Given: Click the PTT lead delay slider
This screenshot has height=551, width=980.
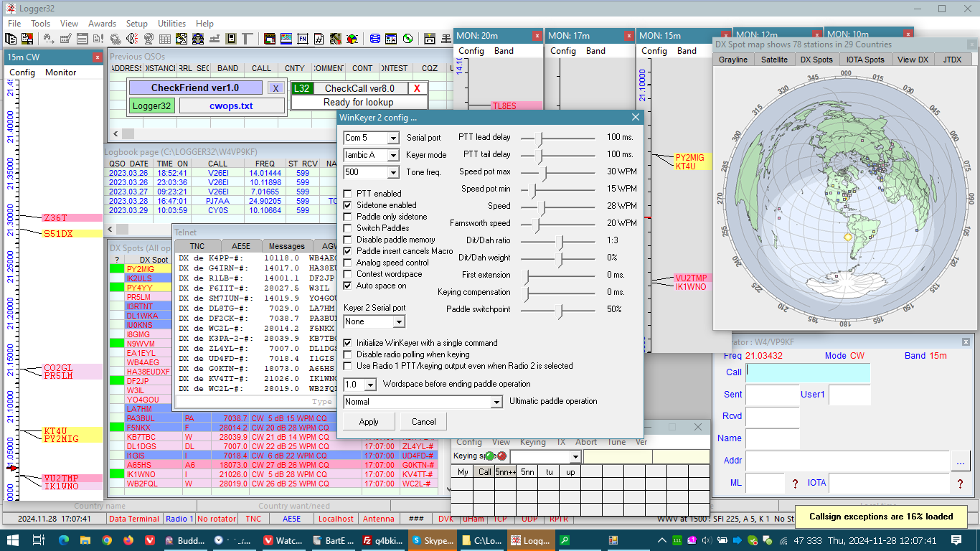Looking at the screenshot, I should [557, 137].
